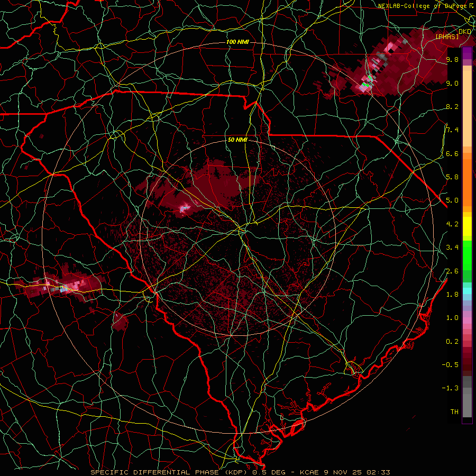This screenshot has height=476, width=476.
Task: Pick the orange segment beside 5.8
Action: (467, 182)
